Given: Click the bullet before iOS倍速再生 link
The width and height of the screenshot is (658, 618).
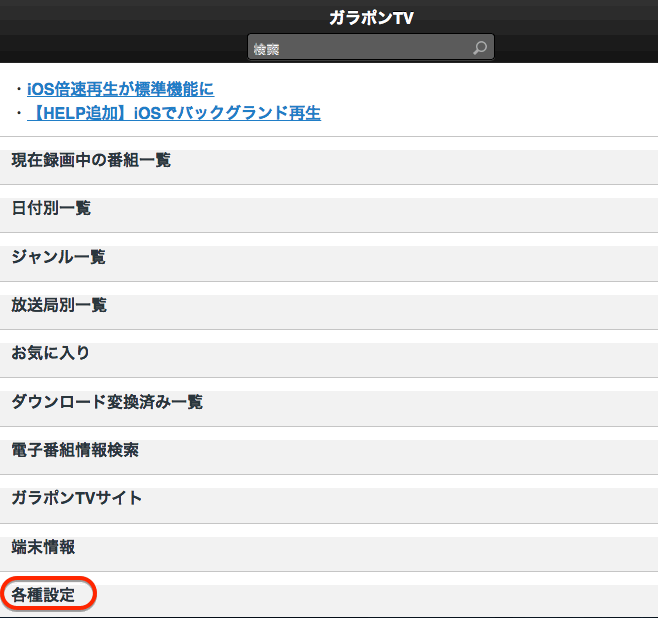Looking at the screenshot, I should tap(18, 89).
